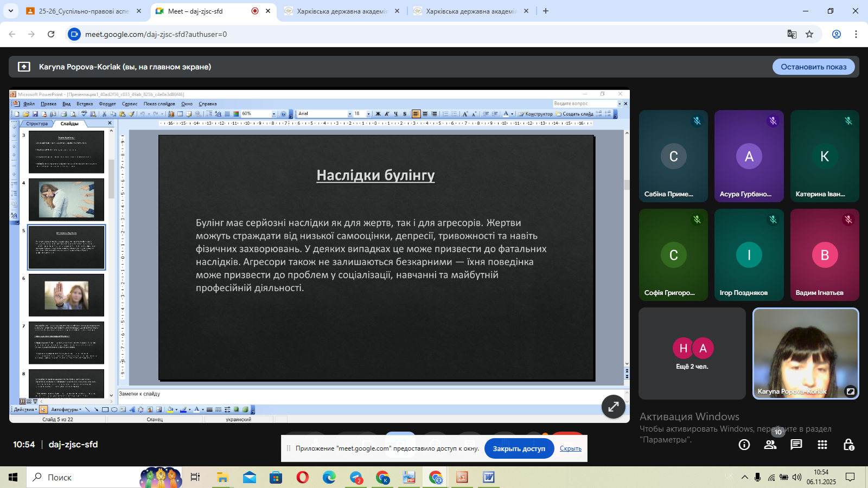The width and height of the screenshot is (868, 488).
Task: Open the Meet chat panel icon
Action: tap(796, 445)
